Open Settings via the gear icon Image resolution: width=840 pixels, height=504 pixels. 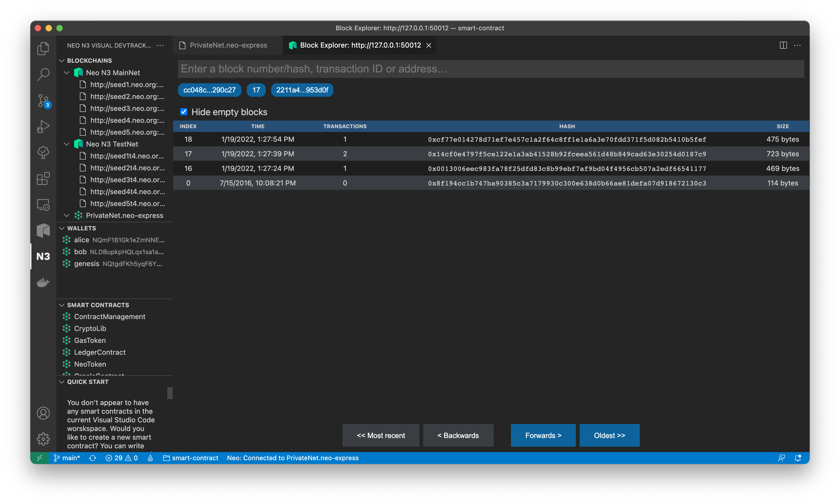[43, 439]
